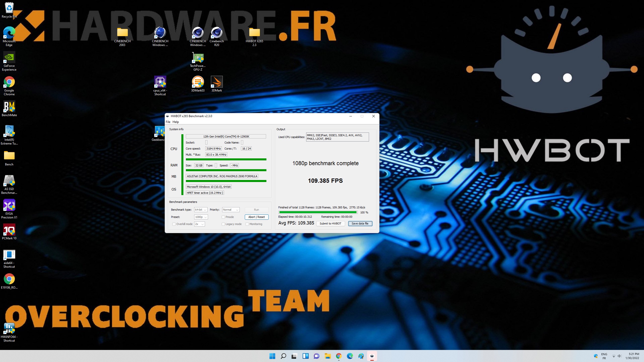This screenshot has height=362, width=644.
Task: Click the Run button
Action: (x=256, y=210)
